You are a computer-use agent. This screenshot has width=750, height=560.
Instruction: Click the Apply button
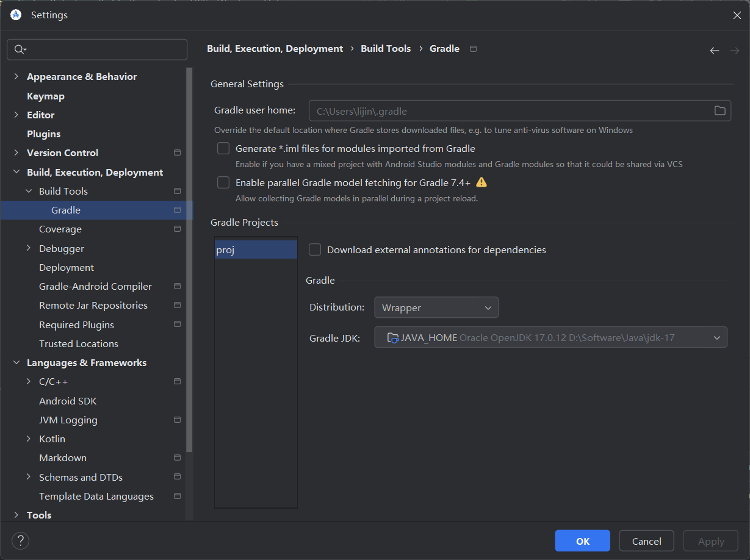tap(710, 540)
